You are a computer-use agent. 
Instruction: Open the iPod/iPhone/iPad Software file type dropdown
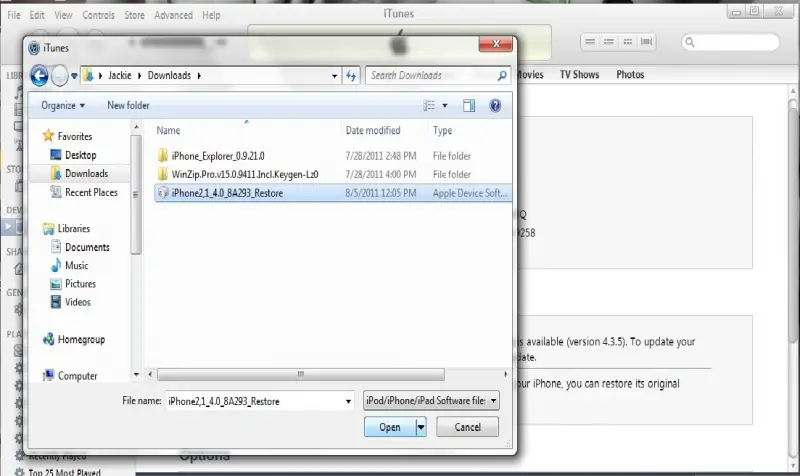(x=431, y=400)
